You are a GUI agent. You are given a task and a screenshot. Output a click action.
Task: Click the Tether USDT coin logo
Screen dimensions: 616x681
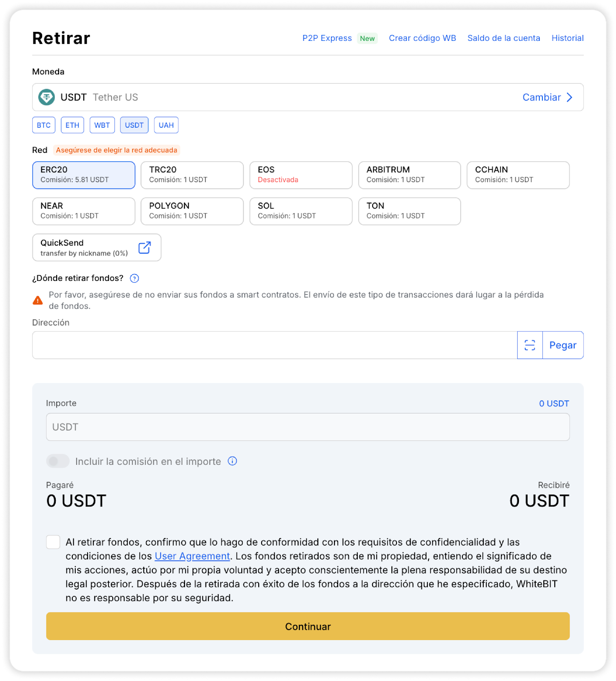click(46, 97)
